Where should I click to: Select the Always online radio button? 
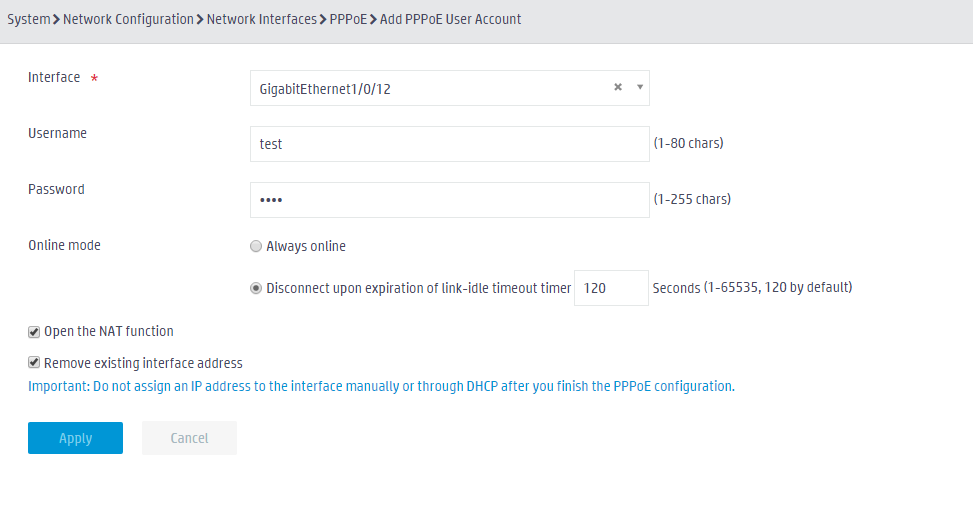(x=256, y=246)
